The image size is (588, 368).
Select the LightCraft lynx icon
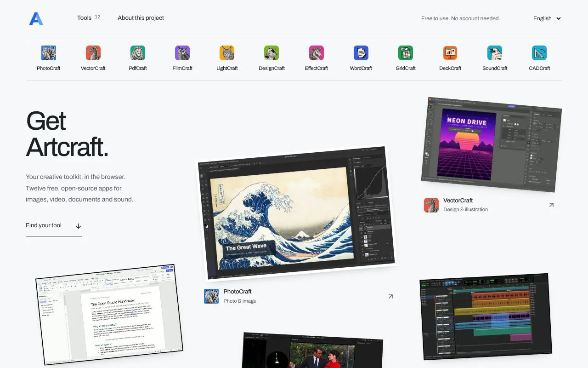click(227, 53)
